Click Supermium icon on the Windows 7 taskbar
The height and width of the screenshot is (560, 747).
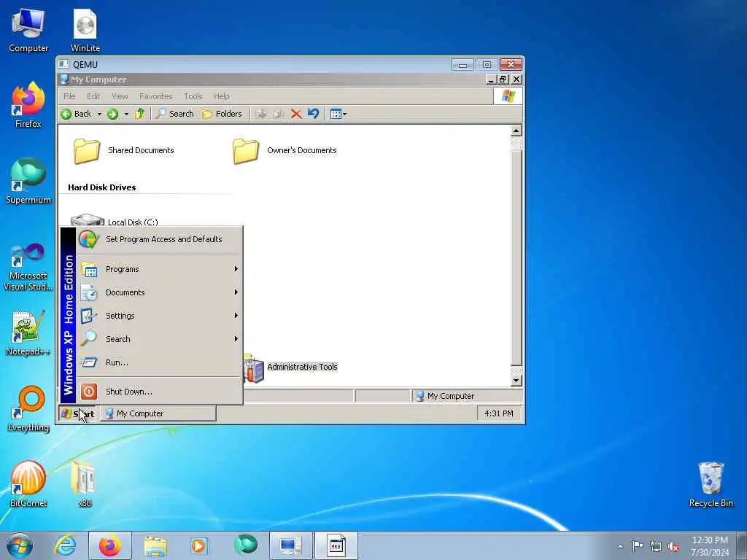246,545
